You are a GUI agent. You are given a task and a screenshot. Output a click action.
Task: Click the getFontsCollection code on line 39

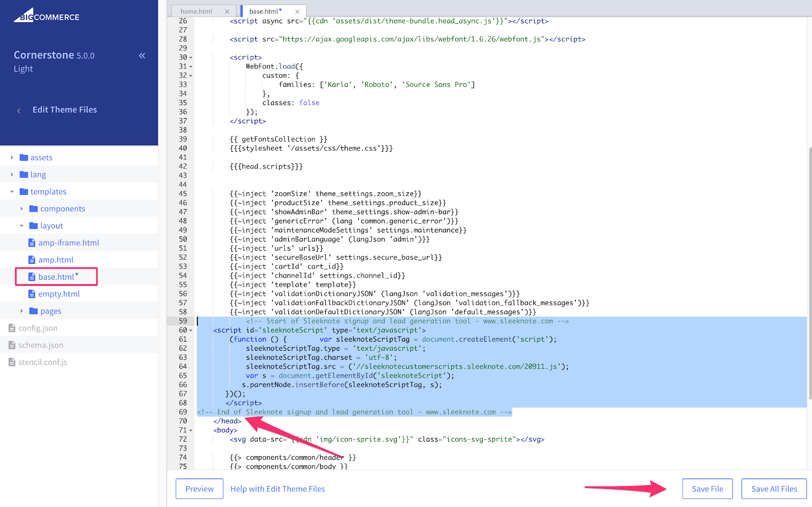(x=279, y=139)
